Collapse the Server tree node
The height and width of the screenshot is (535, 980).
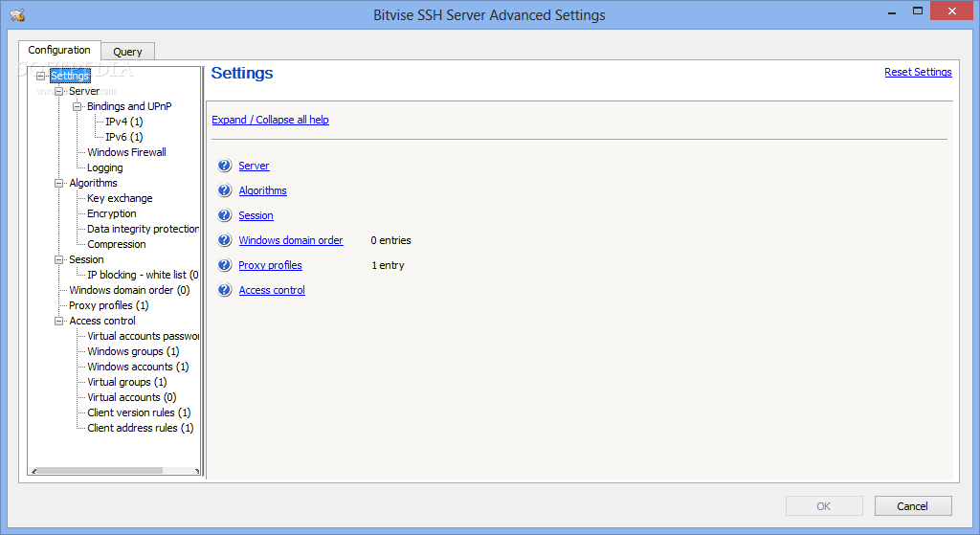click(x=58, y=91)
